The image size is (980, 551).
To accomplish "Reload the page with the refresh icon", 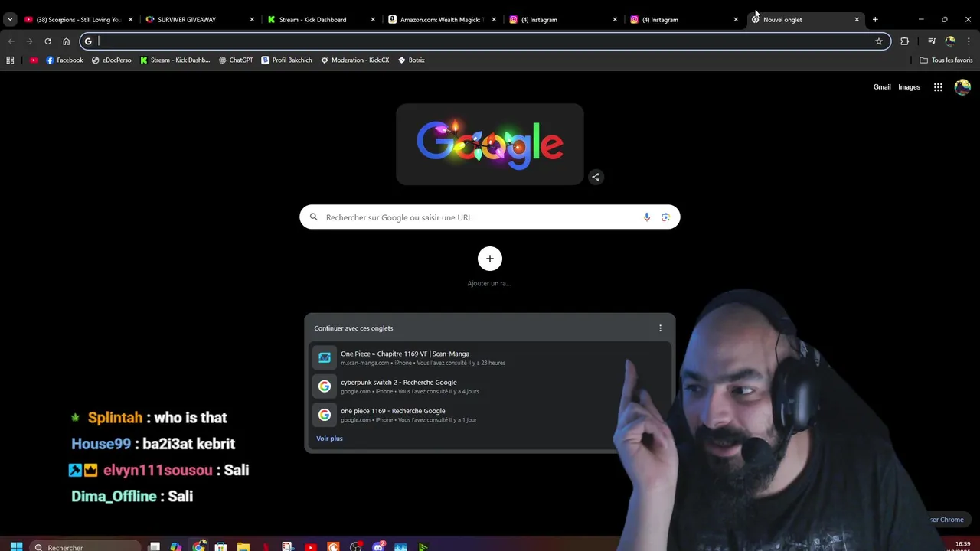I will [47, 41].
